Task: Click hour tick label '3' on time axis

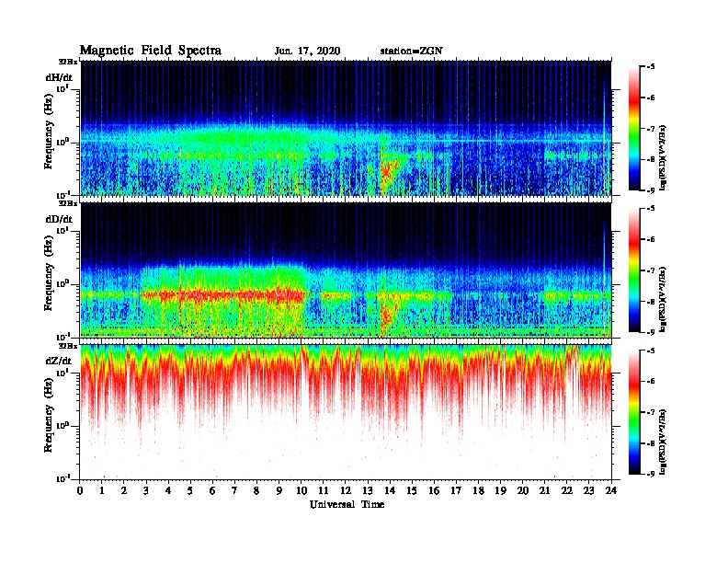Action: tap(146, 490)
